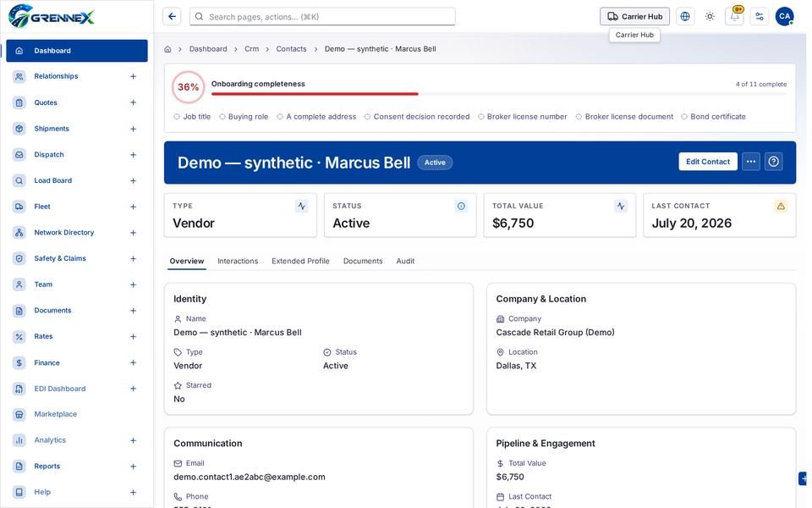
Task: Go to the Contacts breadcrumb link
Action: (x=291, y=49)
